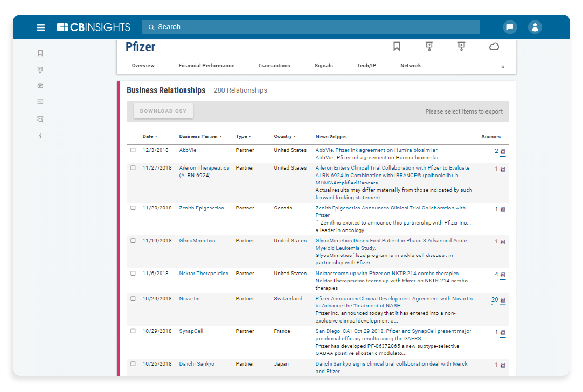Open the Pfizer Novartis NASH agreement headline
The width and height of the screenshot is (583, 392).
[x=394, y=302]
